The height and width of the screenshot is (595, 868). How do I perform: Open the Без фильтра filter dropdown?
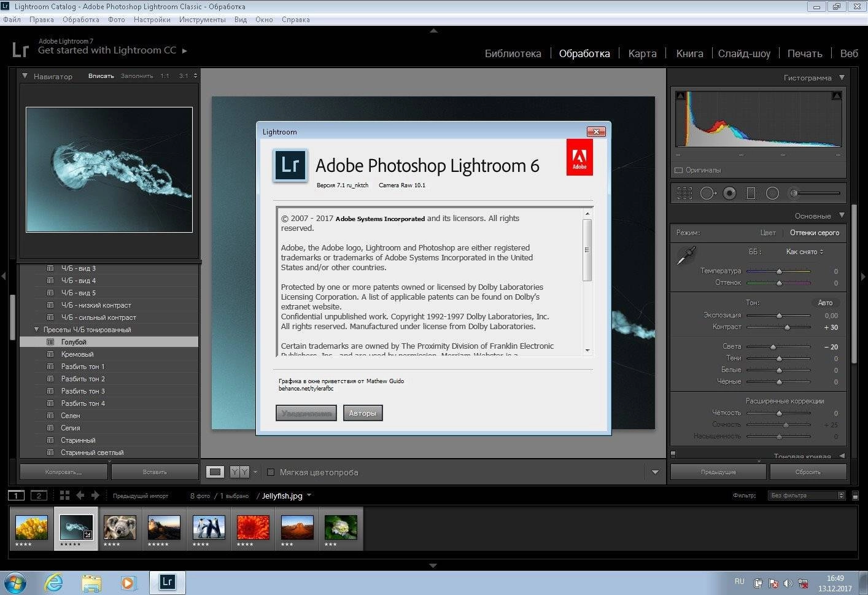807,496
